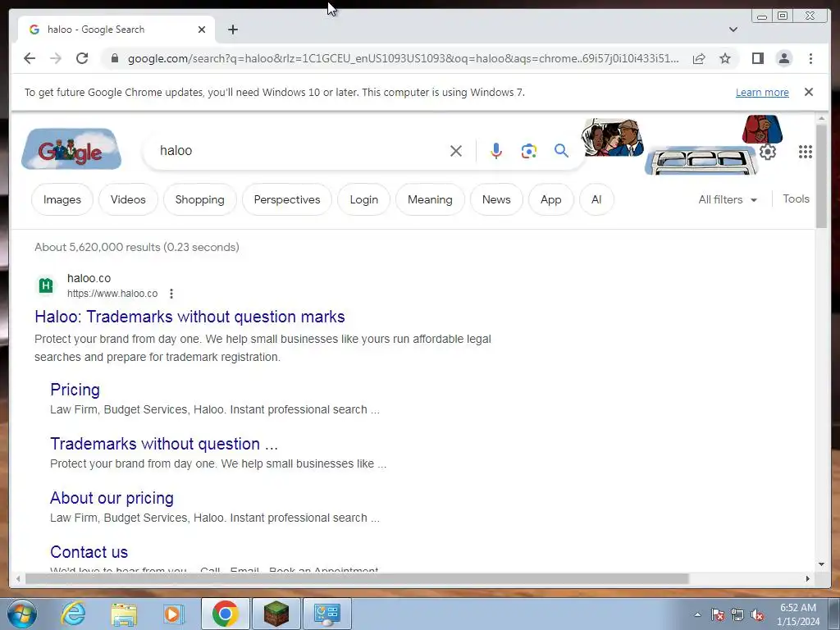Image resolution: width=840 pixels, height=630 pixels.
Task: Open Learn more about Chrome updates
Action: click(762, 92)
